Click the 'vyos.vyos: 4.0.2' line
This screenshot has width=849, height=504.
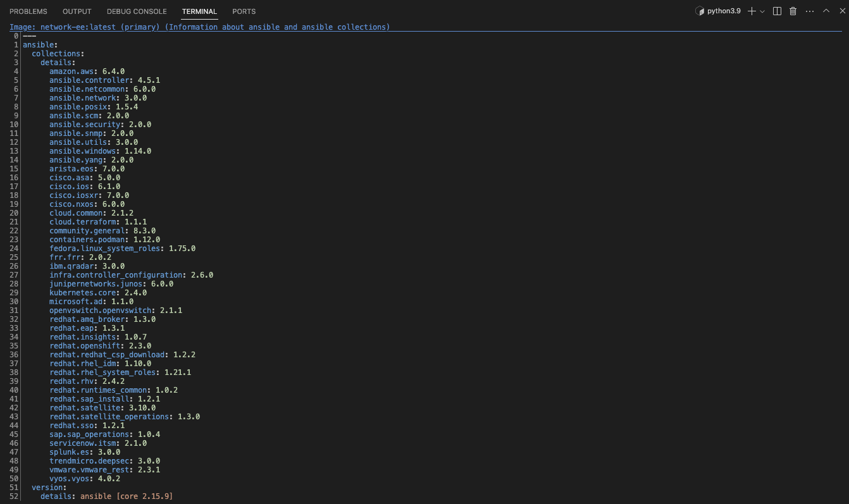(x=85, y=479)
